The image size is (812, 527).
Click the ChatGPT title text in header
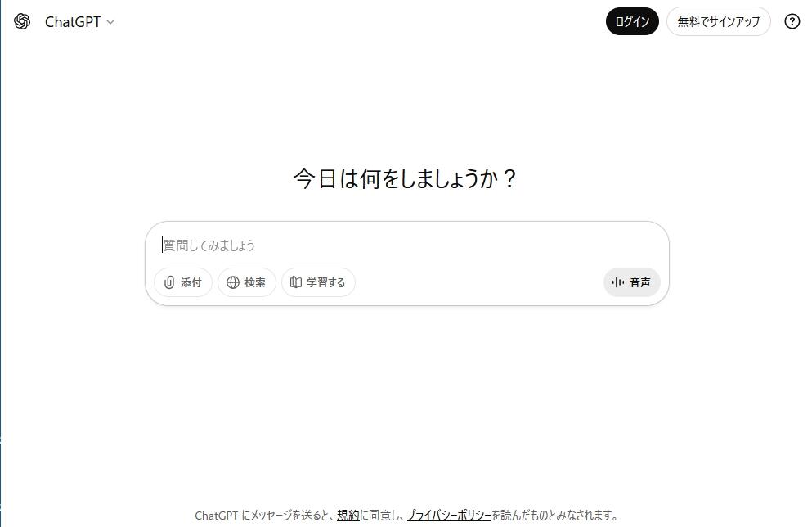click(73, 22)
